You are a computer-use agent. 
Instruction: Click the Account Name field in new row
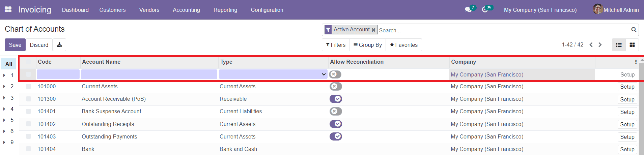[149, 74]
